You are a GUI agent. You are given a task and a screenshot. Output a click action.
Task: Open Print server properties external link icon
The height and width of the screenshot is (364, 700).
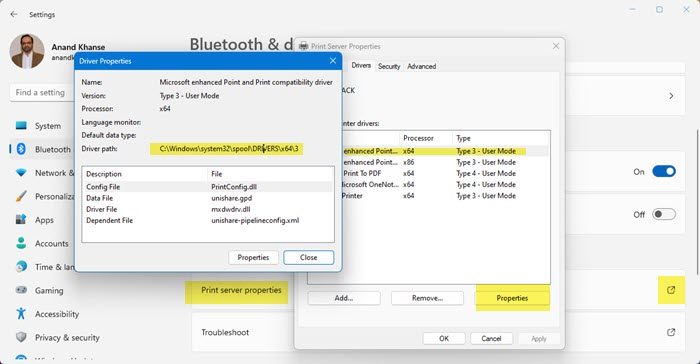pos(671,290)
